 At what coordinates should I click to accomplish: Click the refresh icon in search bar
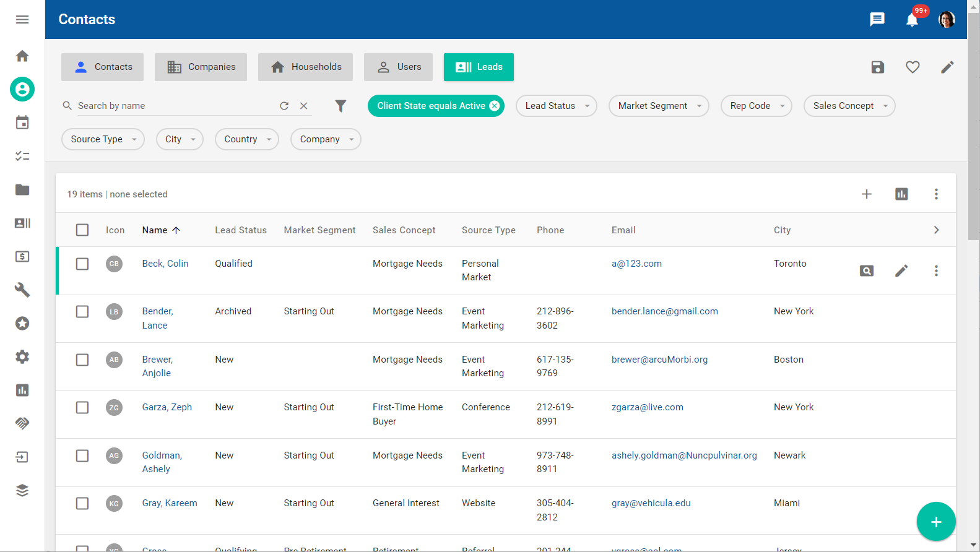[284, 106]
